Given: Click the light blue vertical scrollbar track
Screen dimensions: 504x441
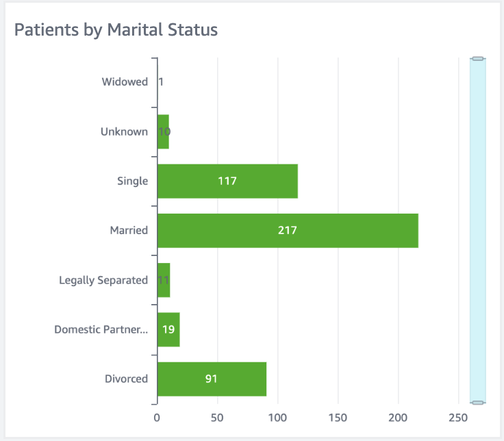Looking at the screenshot, I should tap(477, 231).
